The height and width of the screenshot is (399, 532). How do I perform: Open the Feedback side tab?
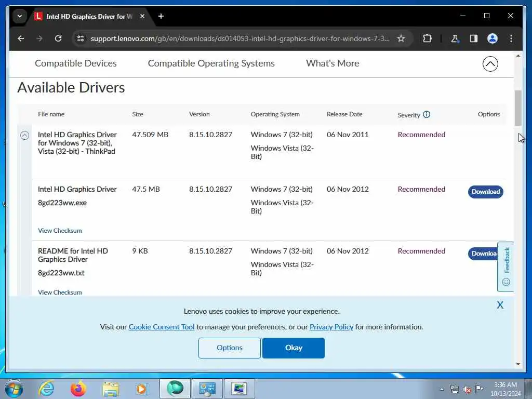[506, 267]
